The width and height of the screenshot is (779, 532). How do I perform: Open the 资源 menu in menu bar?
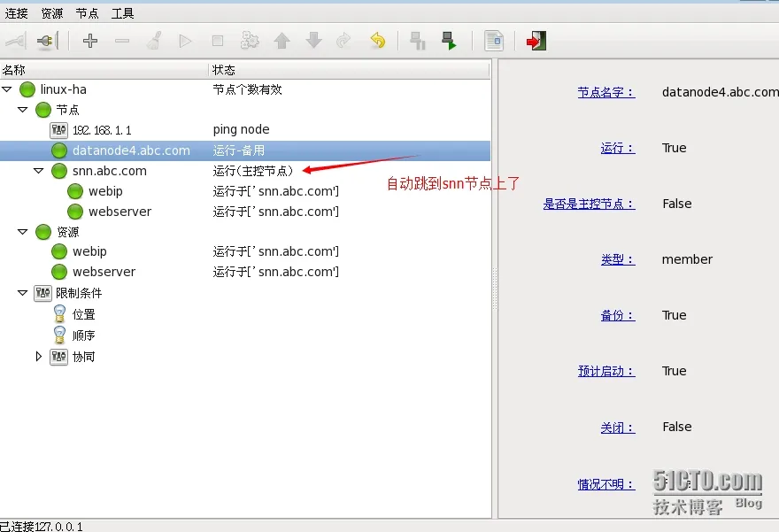coord(51,13)
